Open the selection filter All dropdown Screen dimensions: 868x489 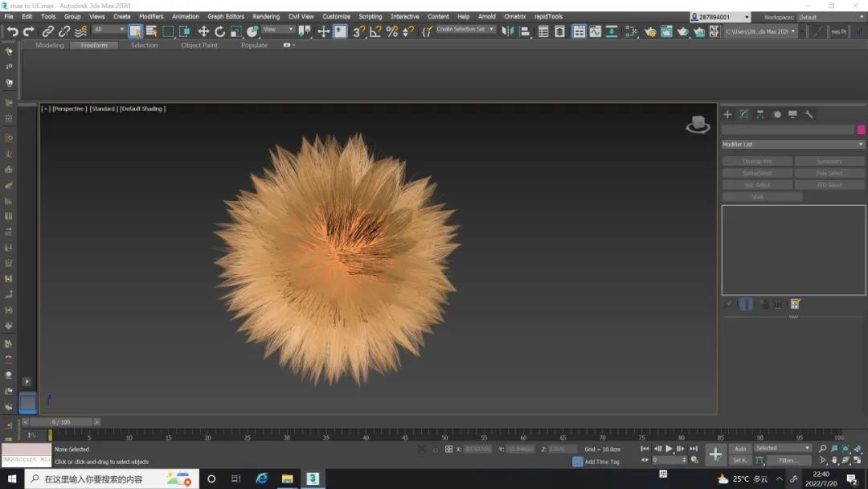tap(108, 30)
